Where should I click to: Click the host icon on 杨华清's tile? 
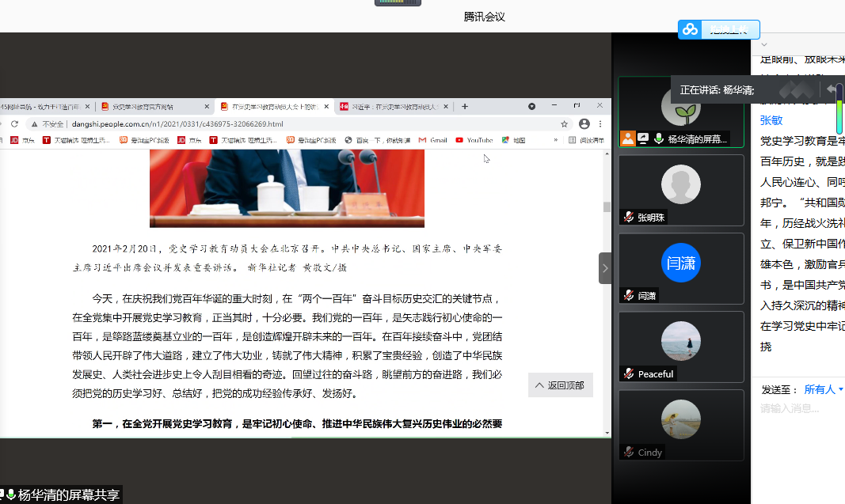[628, 138]
